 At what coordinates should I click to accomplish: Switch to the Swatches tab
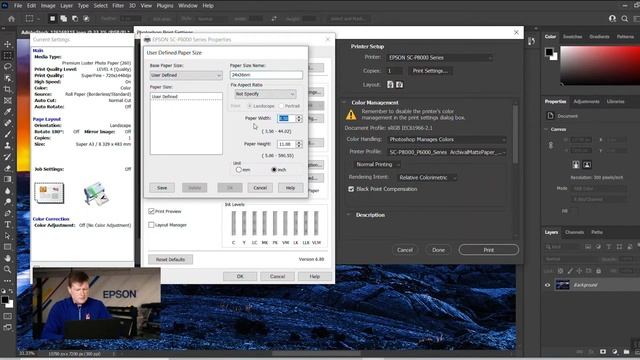pyautogui.click(x=572, y=36)
